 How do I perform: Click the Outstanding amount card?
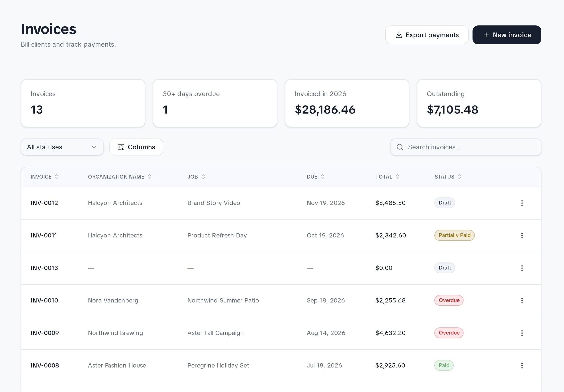coord(479,103)
